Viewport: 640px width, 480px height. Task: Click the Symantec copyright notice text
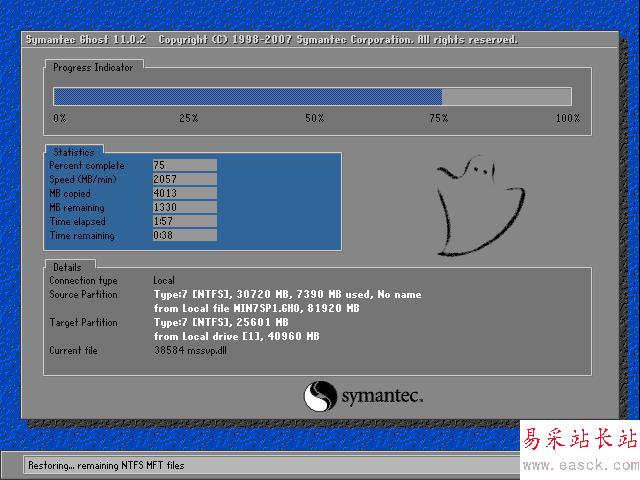pyautogui.click(x=338, y=40)
